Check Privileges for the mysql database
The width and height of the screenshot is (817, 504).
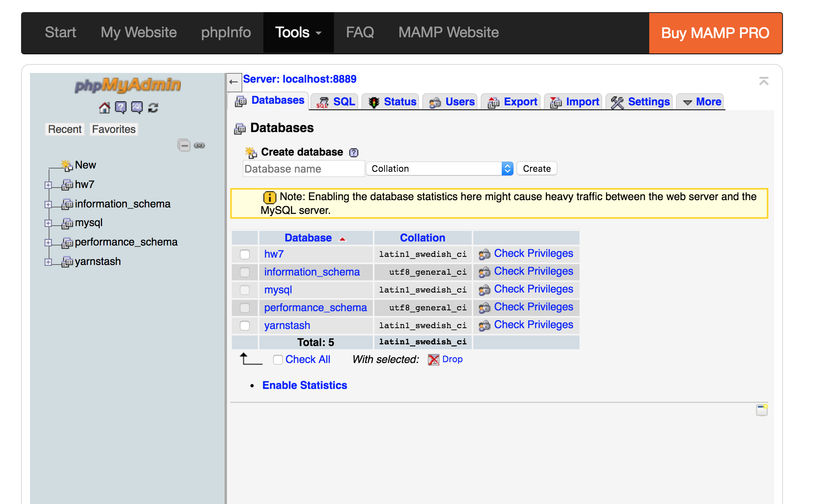533,289
